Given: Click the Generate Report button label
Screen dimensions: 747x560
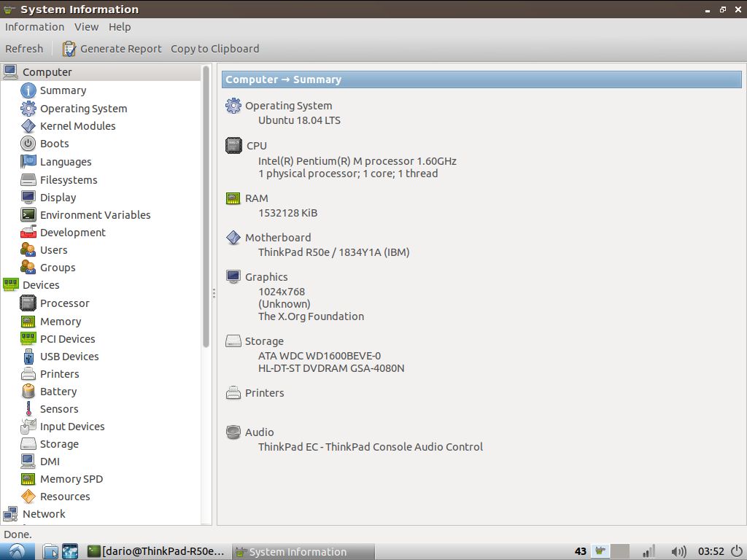Looking at the screenshot, I should coord(121,49).
